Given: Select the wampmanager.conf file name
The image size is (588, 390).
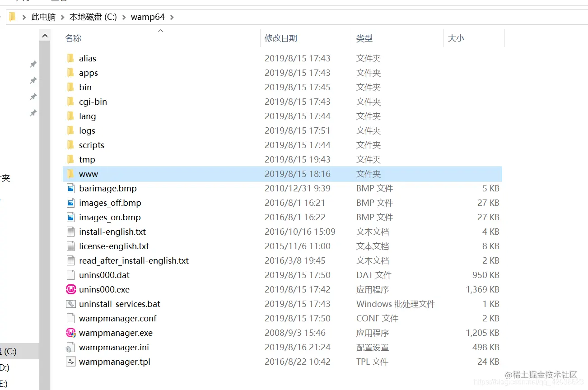Looking at the screenshot, I should (117, 318).
